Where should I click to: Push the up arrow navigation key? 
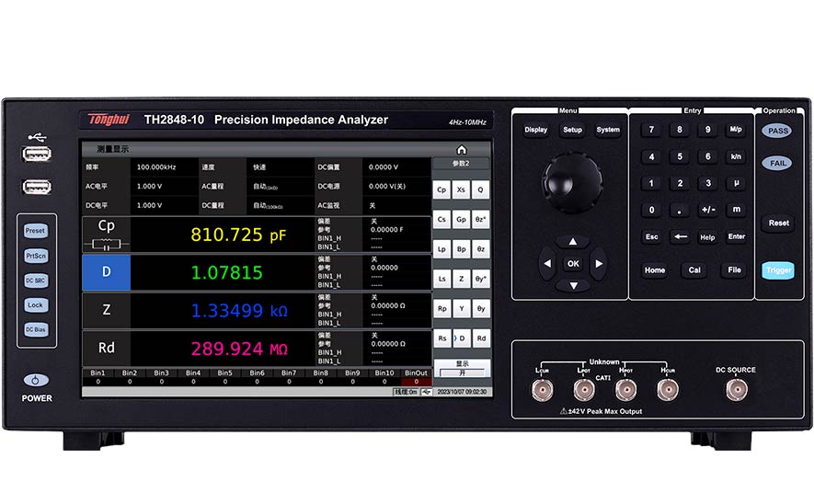tap(573, 241)
